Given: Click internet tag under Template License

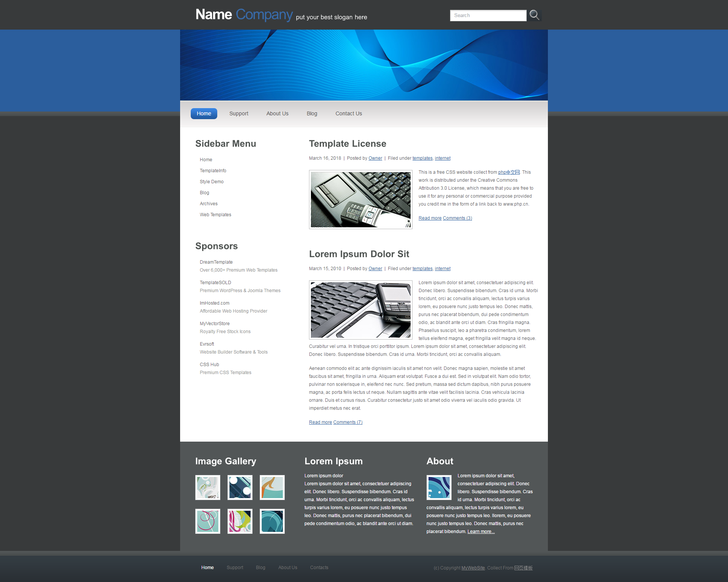Looking at the screenshot, I should [442, 158].
